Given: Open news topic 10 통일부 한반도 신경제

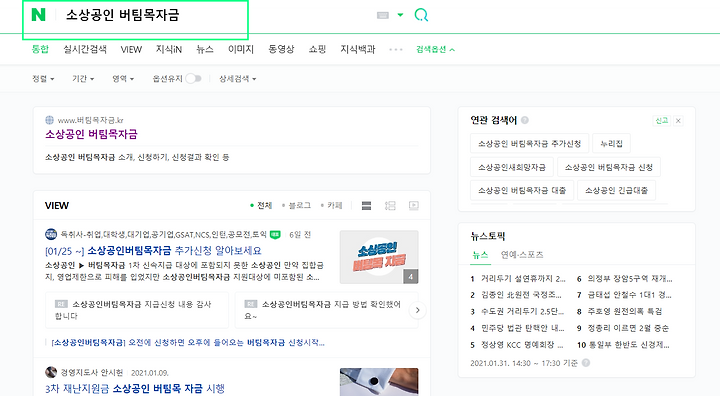Looking at the screenshot, I should [624, 345].
